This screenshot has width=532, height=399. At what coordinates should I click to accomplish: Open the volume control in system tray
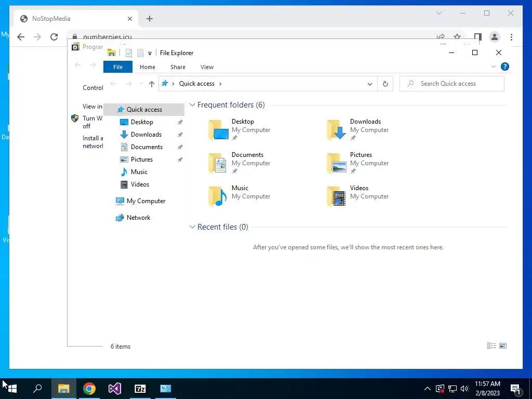(465, 389)
